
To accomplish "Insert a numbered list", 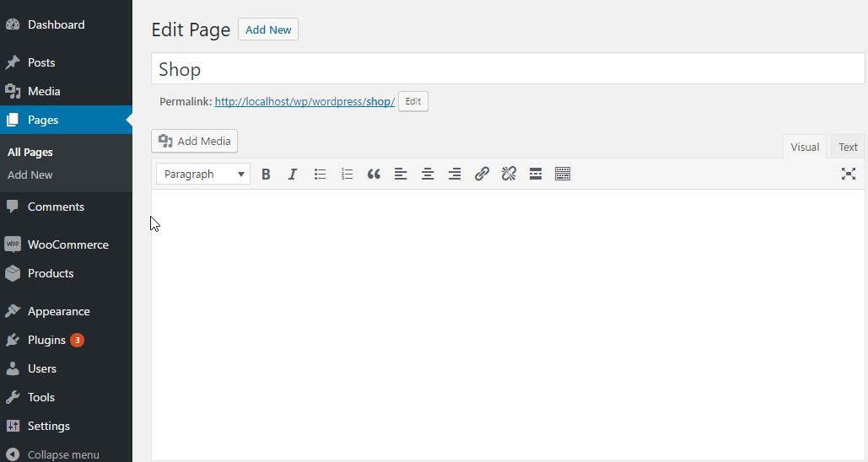I will coord(347,175).
